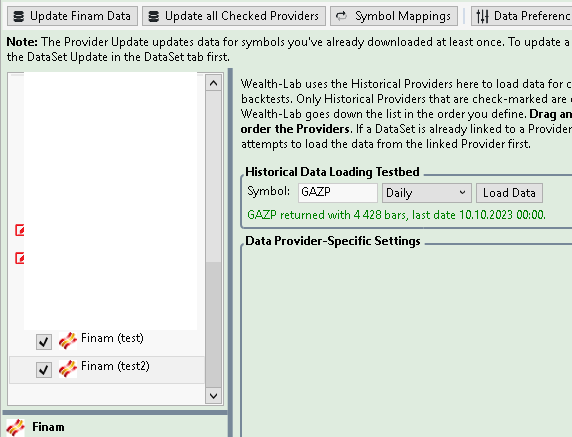
Task: Click the Load Data button
Action: tap(509, 193)
